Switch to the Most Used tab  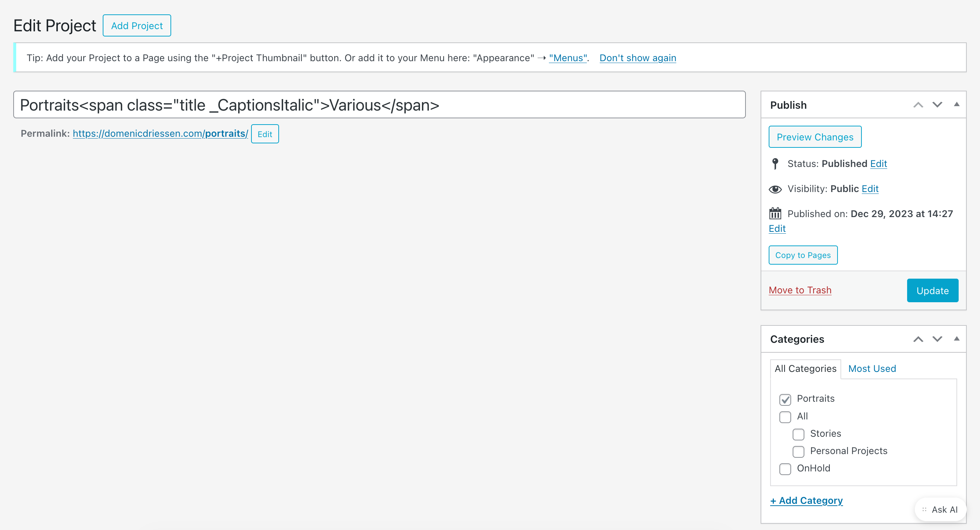click(x=872, y=369)
